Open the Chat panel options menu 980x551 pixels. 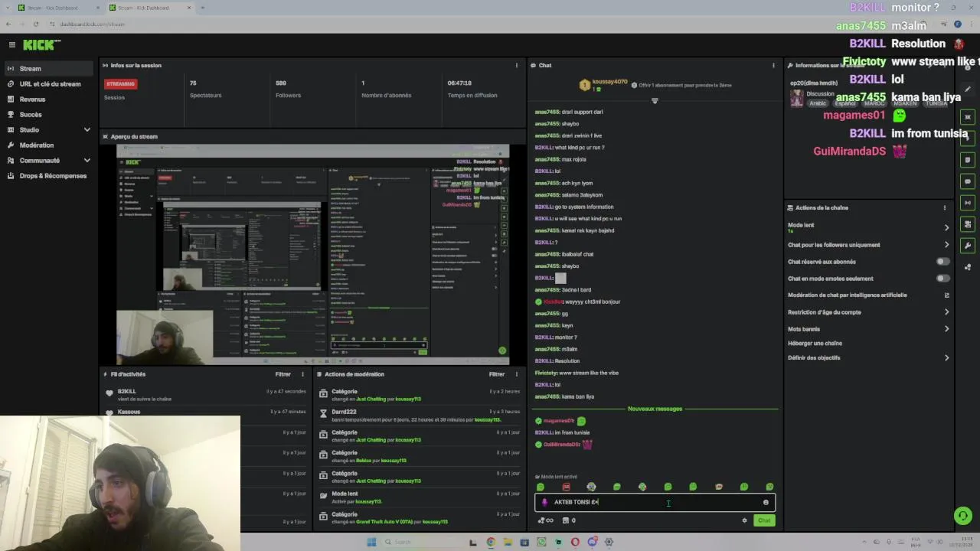coord(773,65)
